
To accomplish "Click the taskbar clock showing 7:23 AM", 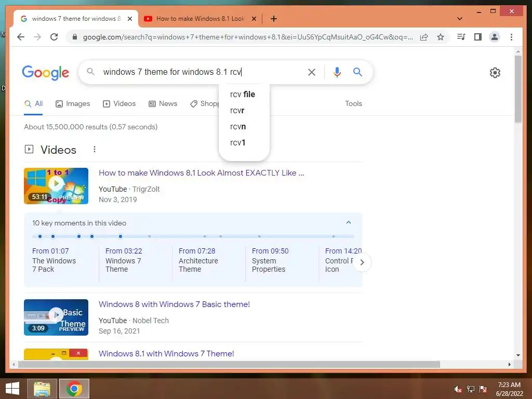I will (509, 389).
